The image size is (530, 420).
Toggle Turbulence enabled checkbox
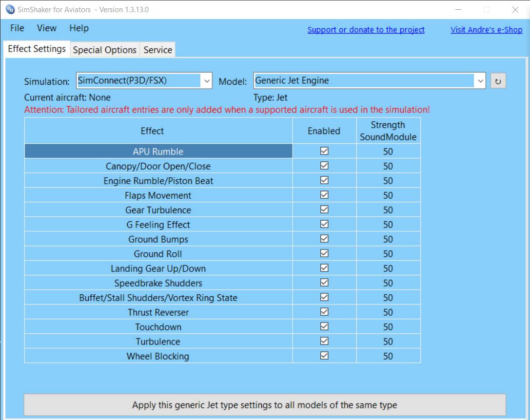click(x=324, y=341)
